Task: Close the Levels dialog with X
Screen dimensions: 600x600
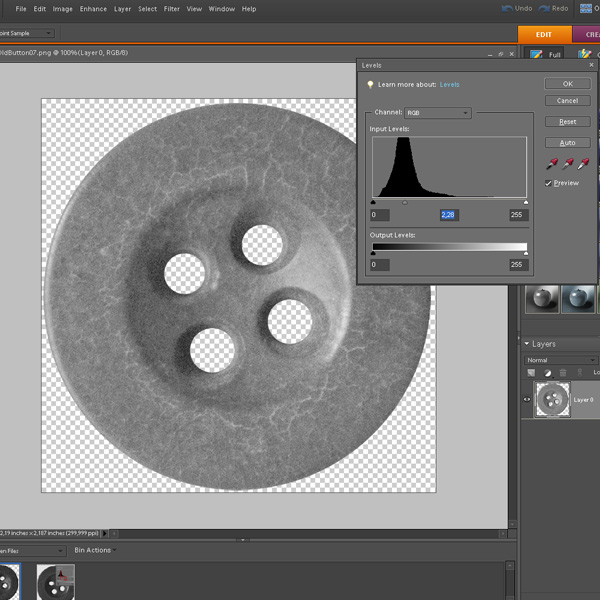Action: point(591,65)
